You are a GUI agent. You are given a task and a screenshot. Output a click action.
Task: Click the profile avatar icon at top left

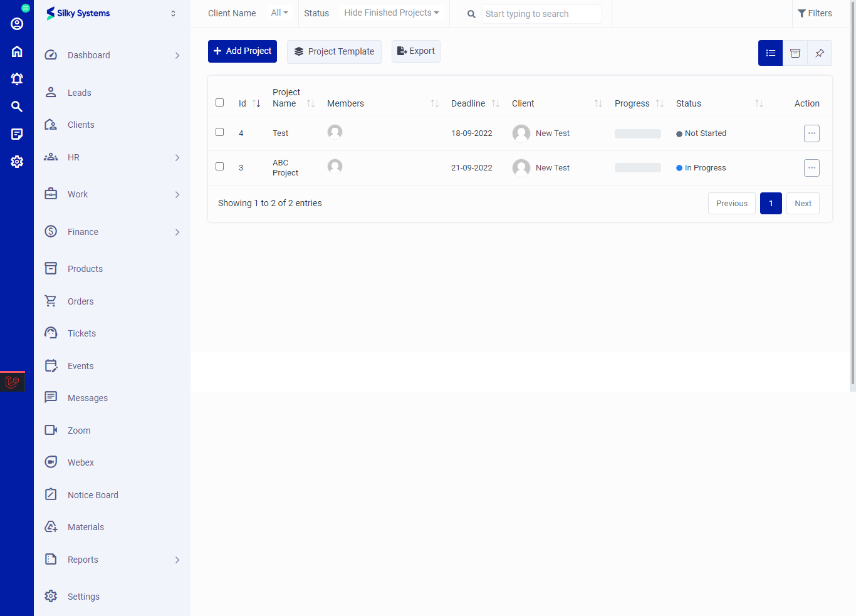click(x=17, y=24)
